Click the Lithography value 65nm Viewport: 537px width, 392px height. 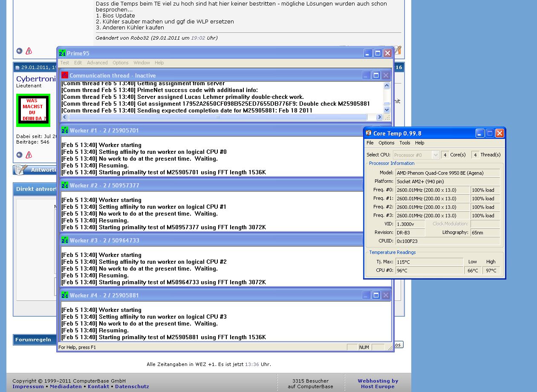485,233
